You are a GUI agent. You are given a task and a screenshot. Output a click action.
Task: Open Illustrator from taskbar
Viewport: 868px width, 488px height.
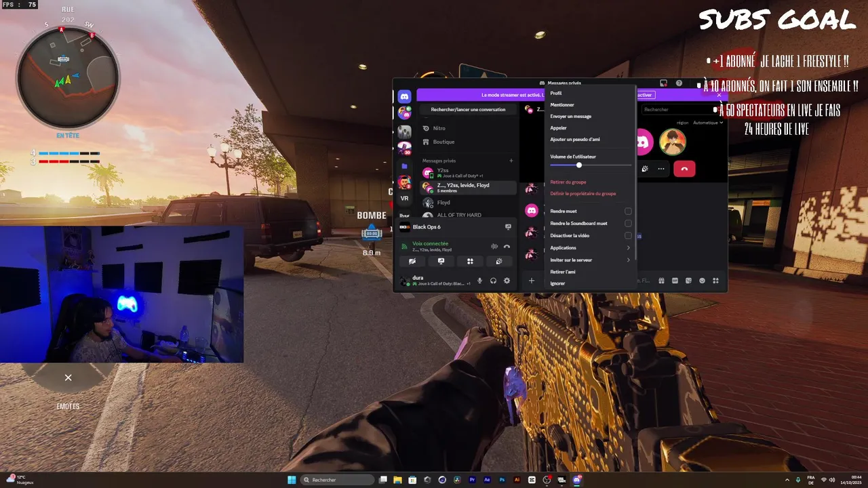tap(517, 480)
